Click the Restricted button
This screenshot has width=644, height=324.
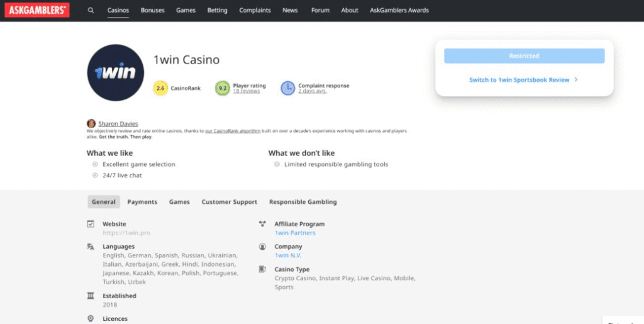coord(524,56)
